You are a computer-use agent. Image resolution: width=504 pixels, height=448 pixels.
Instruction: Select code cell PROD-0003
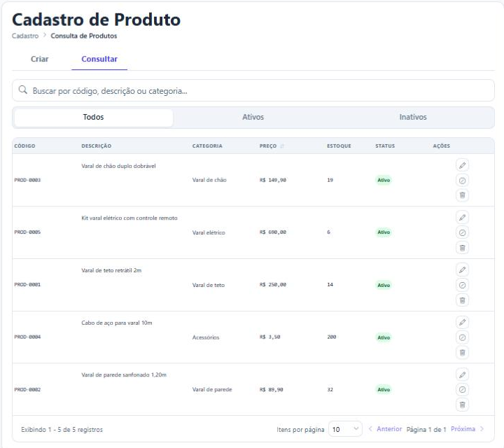coord(27,181)
